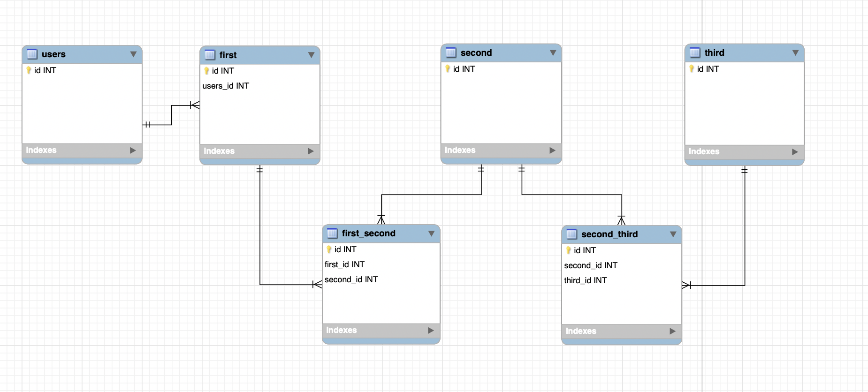The height and width of the screenshot is (392, 868).
Task: Collapse the first table with its header arrow
Action: click(x=311, y=55)
